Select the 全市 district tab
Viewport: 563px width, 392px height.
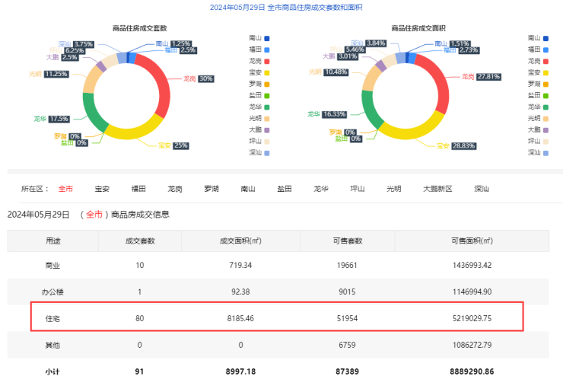coord(65,189)
